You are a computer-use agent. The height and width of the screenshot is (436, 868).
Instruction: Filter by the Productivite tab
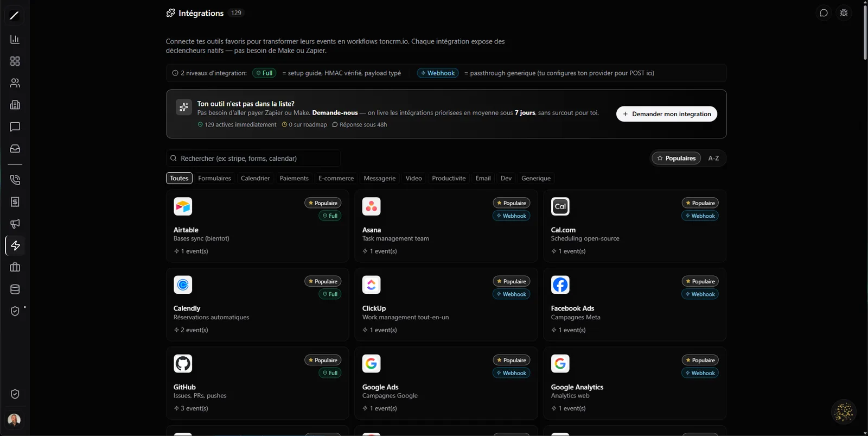[x=449, y=178]
